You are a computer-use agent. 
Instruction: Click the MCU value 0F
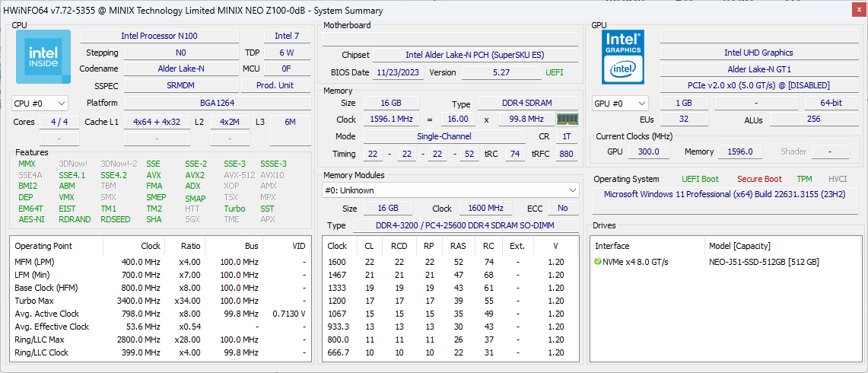pos(287,69)
